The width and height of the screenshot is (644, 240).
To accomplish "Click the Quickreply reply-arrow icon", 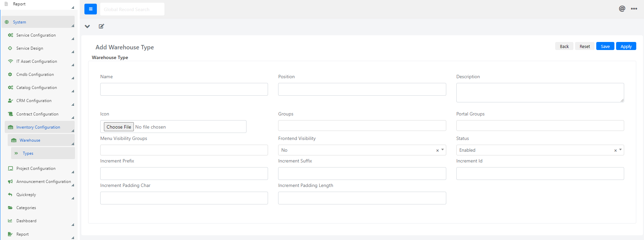I will click(10, 194).
